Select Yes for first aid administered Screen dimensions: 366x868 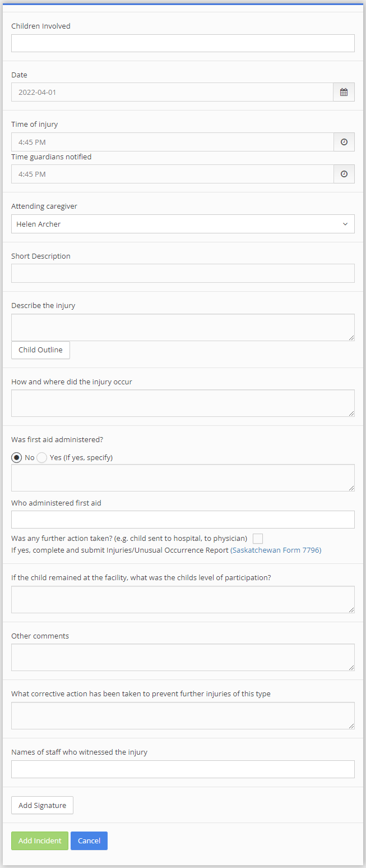[x=42, y=457]
